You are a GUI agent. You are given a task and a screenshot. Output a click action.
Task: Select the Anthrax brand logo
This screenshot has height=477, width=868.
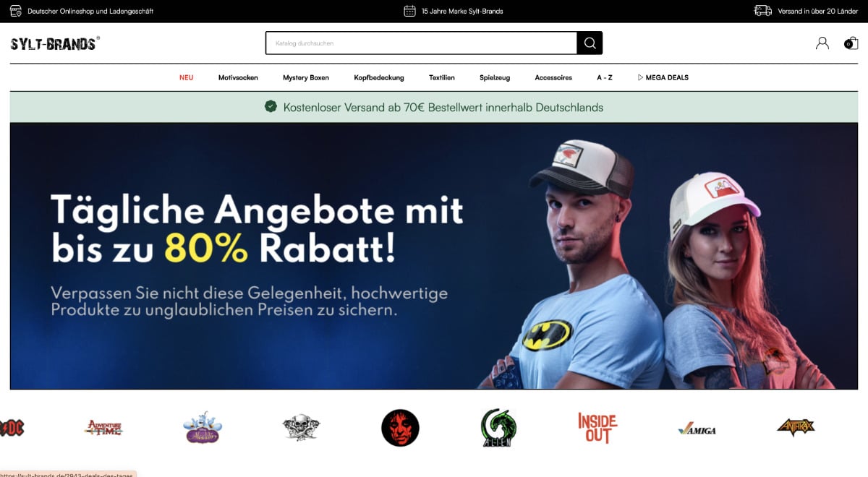coord(796,427)
